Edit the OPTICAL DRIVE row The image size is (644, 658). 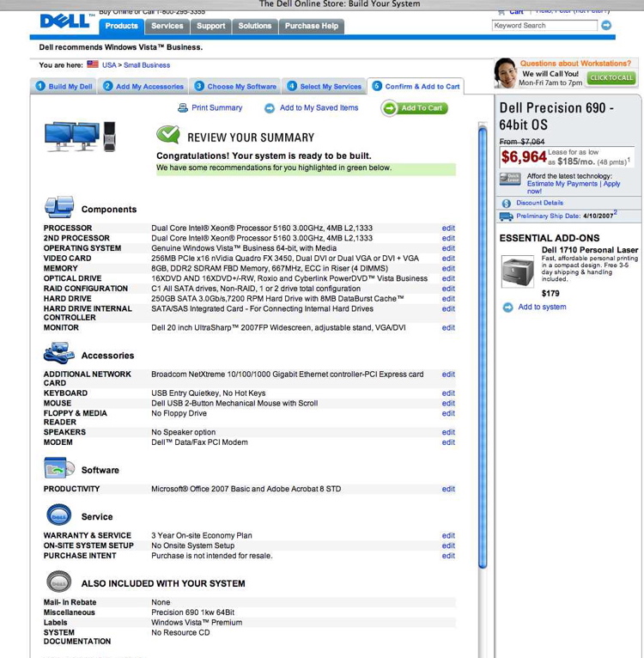click(448, 278)
